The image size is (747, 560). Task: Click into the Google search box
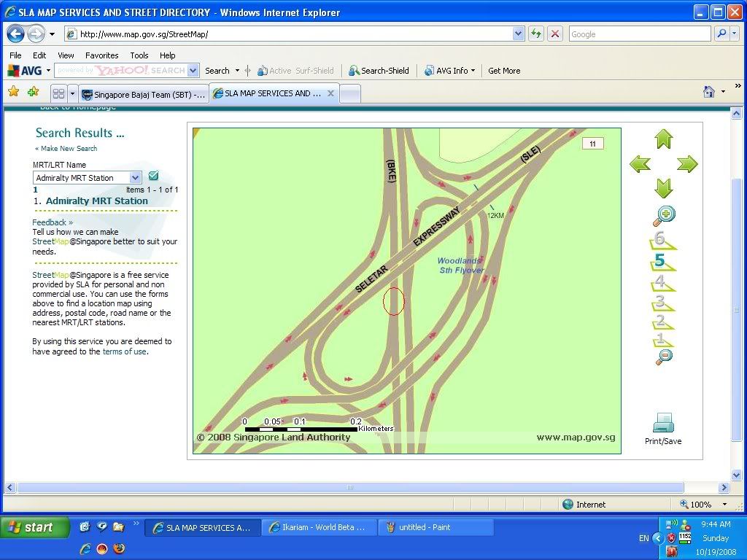point(639,34)
